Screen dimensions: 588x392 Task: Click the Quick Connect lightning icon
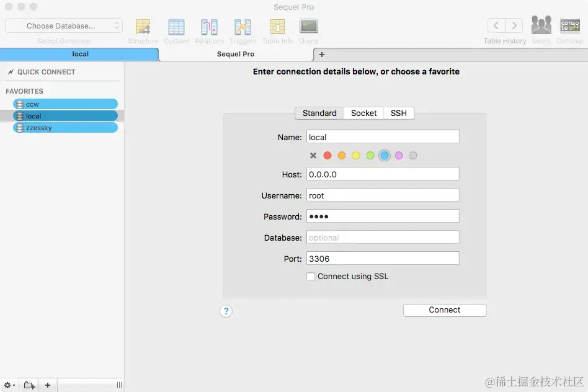pyautogui.click(x=11, y=72)
